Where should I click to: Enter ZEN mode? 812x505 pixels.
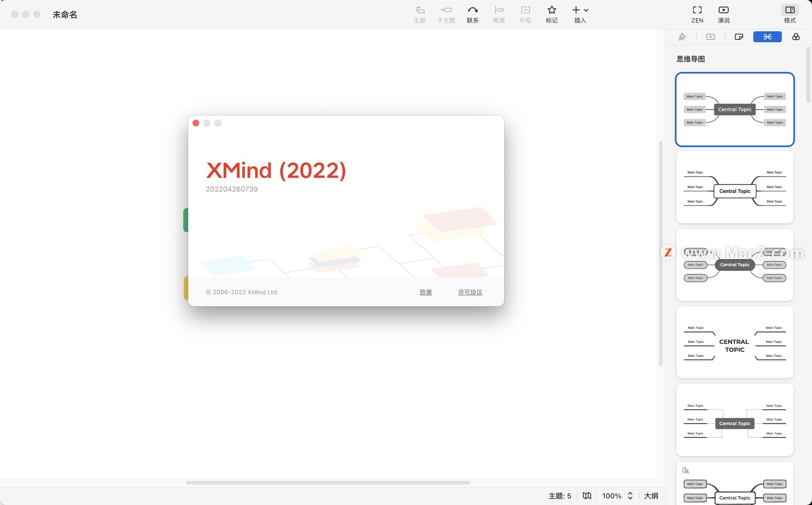697,14
